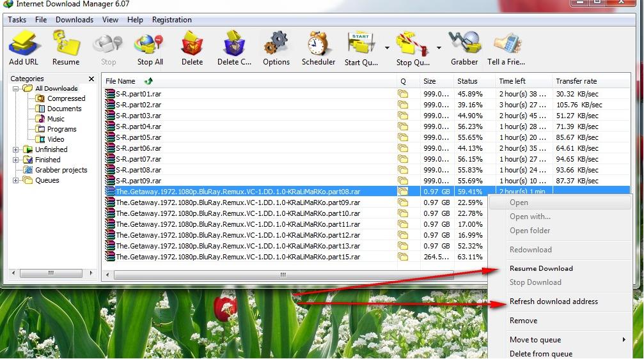This screenshot has height=359, width=644.
Task: Click the sort arrow icon beside File Name
Action: coord(148,81)
